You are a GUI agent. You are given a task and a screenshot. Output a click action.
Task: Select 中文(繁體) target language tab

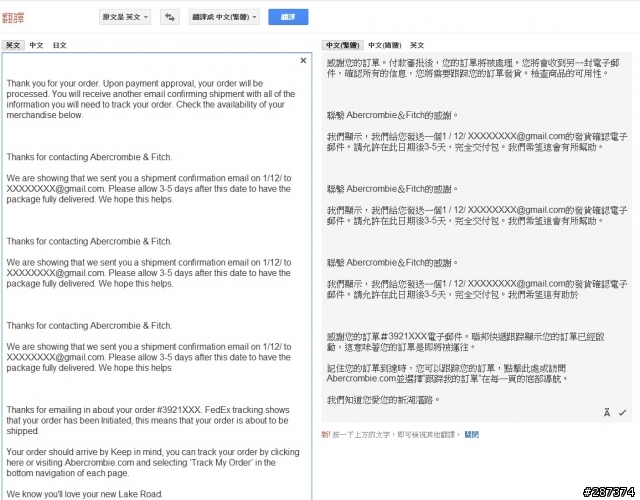click(342, 45)
